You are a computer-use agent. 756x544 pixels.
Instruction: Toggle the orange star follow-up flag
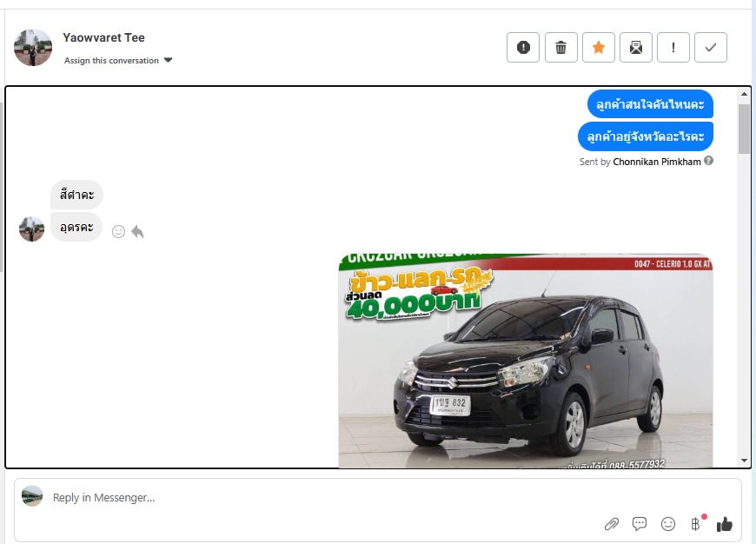[x=599, y=47]
